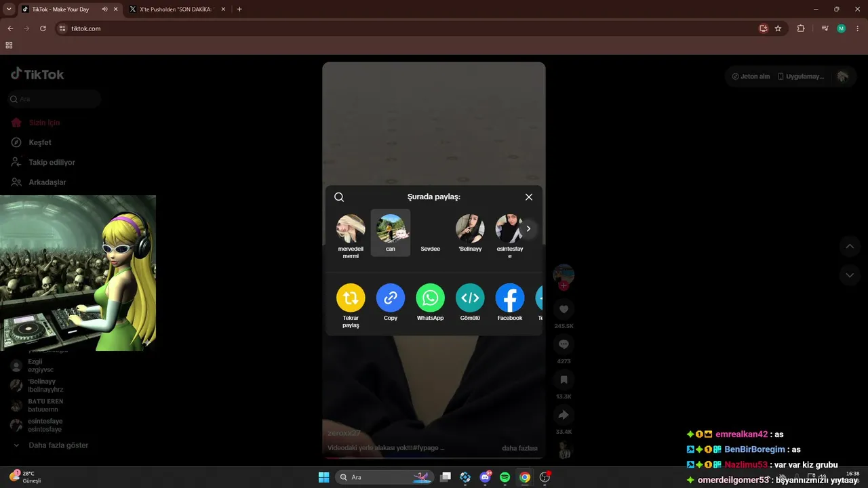Image resolution: width=868 pixels, height=488 pixels.
Task: Show more contacts with the right chevron
Action: coord(528,229)
